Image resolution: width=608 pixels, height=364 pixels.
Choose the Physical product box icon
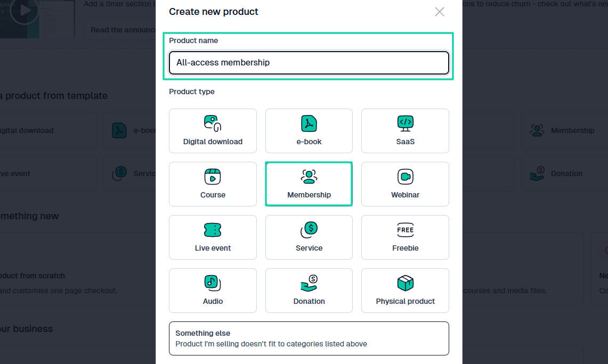pos(405,283)
